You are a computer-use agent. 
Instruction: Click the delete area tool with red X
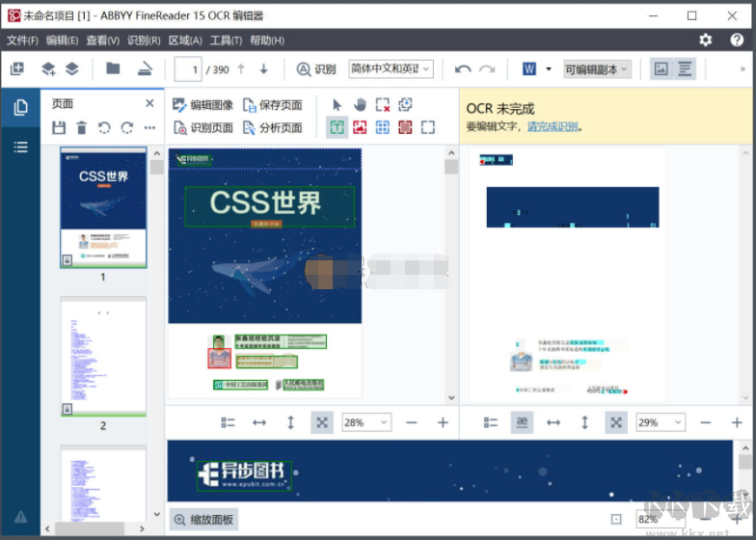click(382, 104)
